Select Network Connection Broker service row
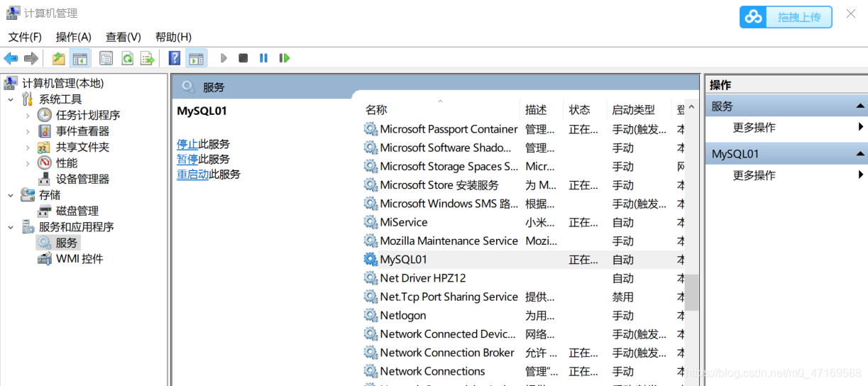868x386 pixels. coord(523,353)
